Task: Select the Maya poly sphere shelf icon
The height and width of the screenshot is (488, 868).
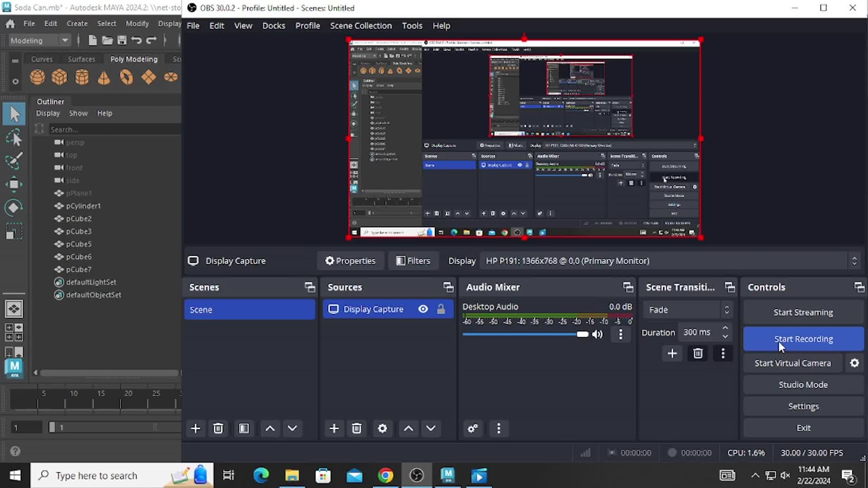Action: pyautogui.click(x=38, y=77)
